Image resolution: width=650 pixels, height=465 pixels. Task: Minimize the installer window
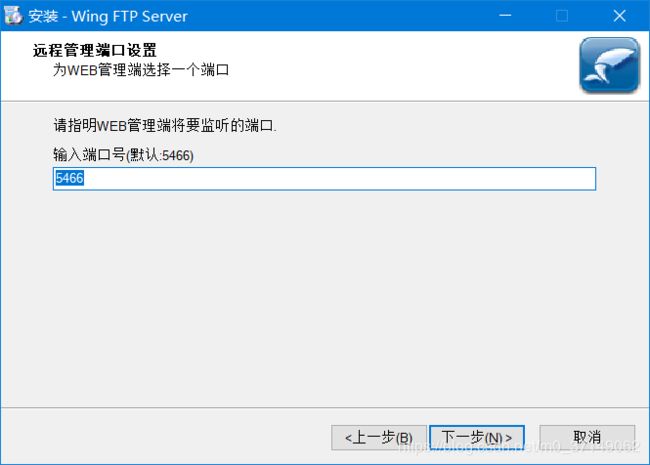pyautogui.click(x=505, y=16)
